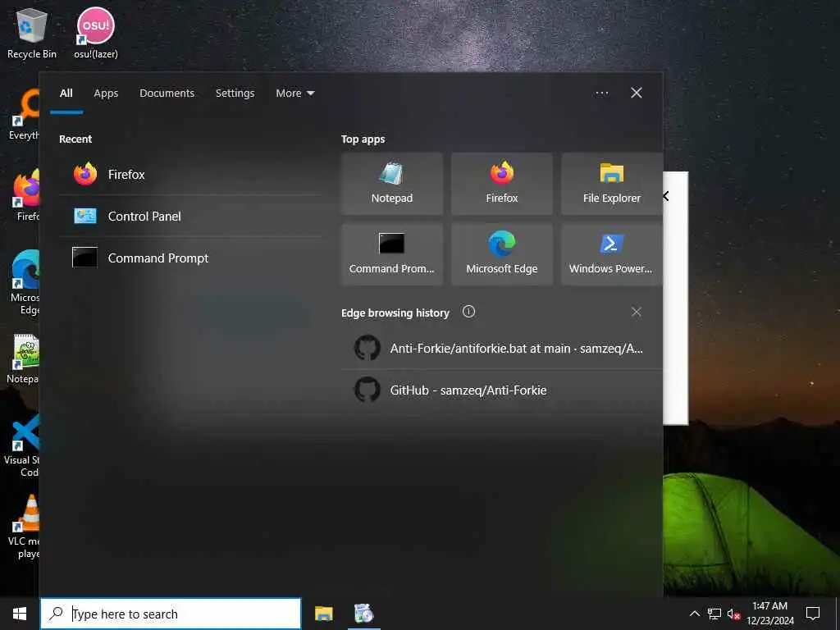
Task: Switch to the Apps search tab
Action: (x=106, y=94)
